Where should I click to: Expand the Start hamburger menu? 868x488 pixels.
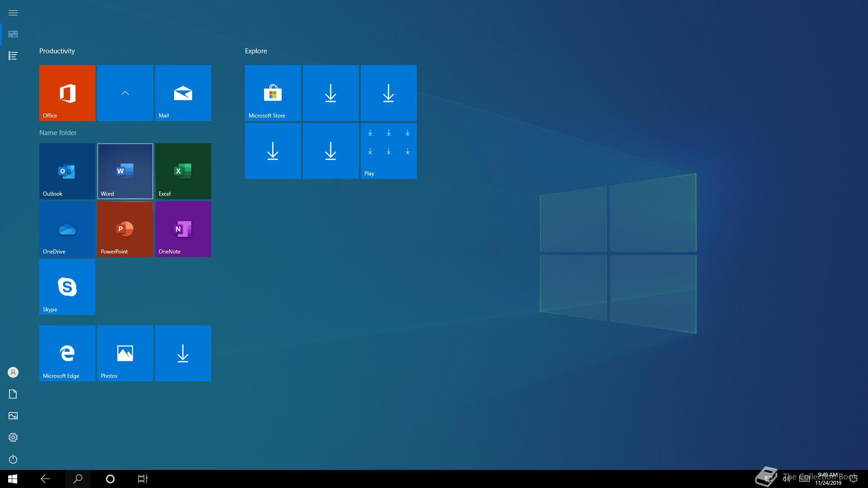13,13
